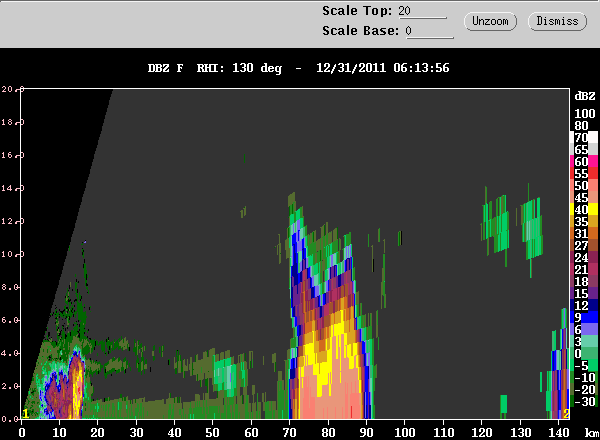Click the 100 dBZ legend label
This screenshot has width=600, height=440.
tap(585, 114)
